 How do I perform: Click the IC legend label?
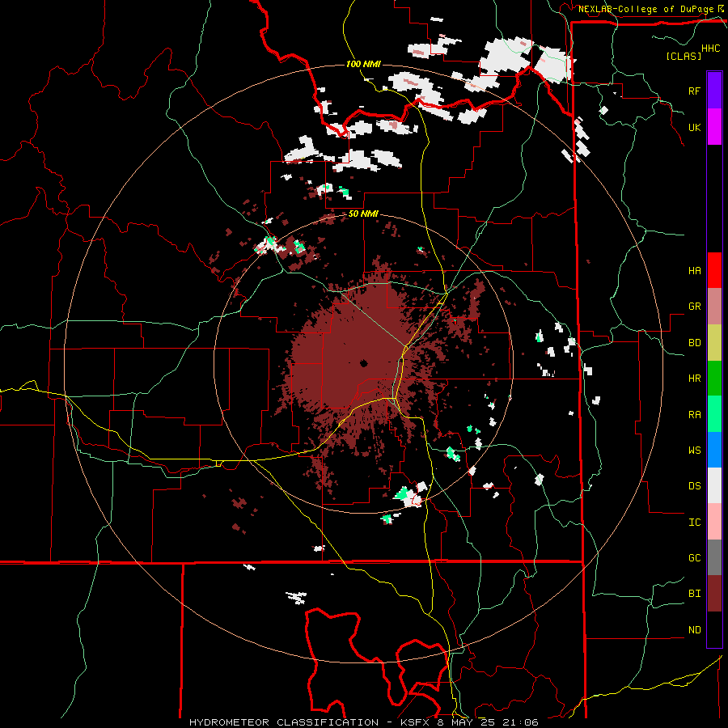click(694, 523)
